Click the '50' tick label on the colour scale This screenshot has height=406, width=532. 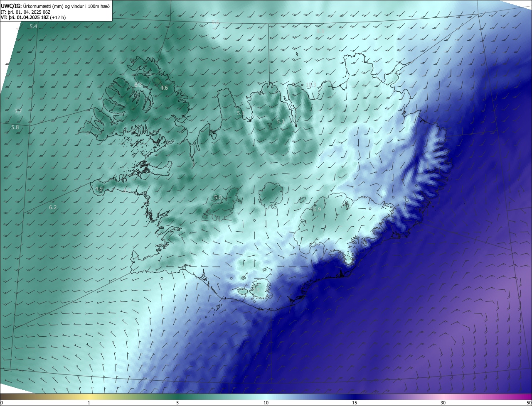(529, 403)
